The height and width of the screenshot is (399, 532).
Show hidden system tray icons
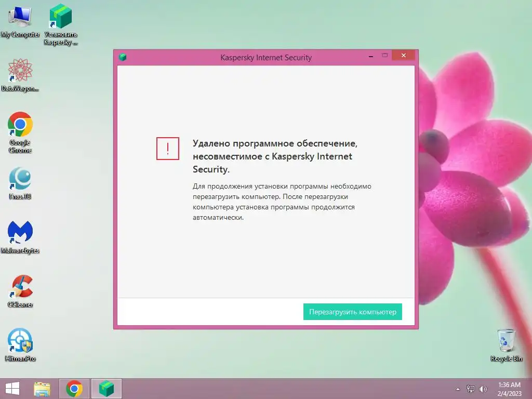click(458, 389)
